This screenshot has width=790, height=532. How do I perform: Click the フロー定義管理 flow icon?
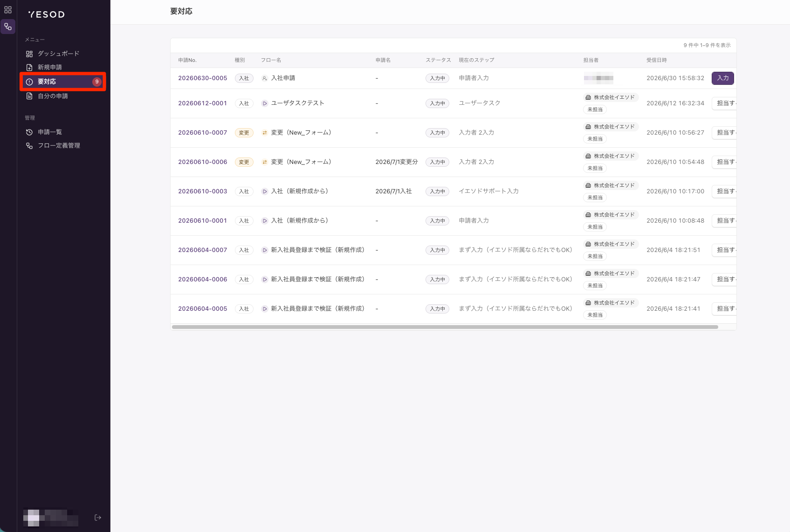click(29, 146)
